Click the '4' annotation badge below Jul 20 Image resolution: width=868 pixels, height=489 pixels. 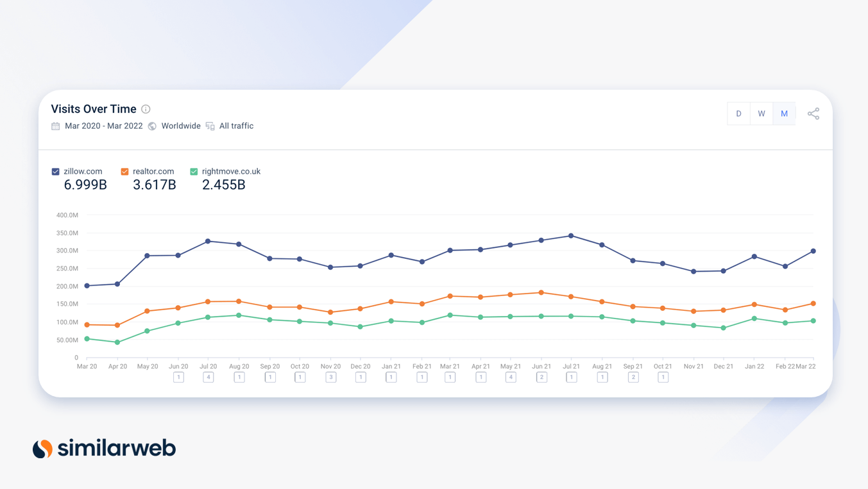[x=208, y=377]
